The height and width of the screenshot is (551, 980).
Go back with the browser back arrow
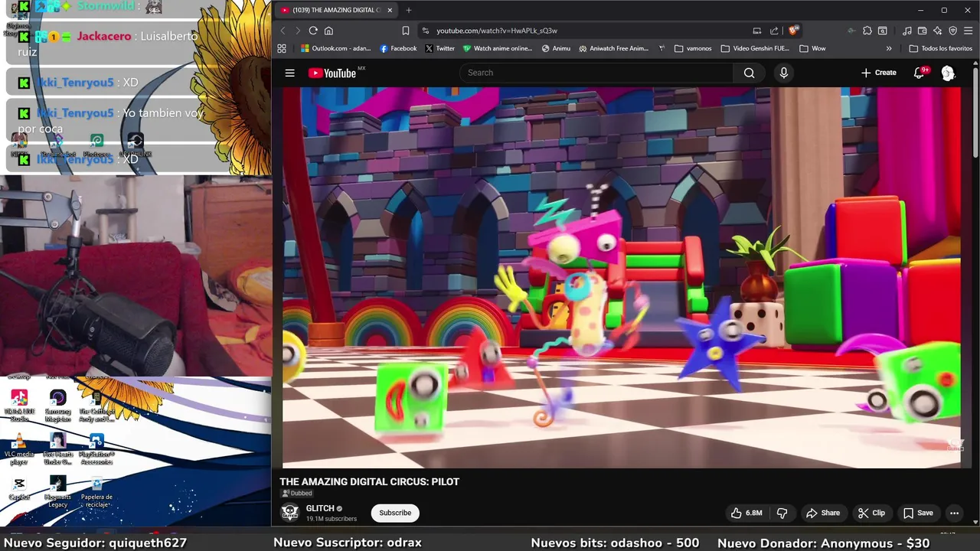coord(283,31)
